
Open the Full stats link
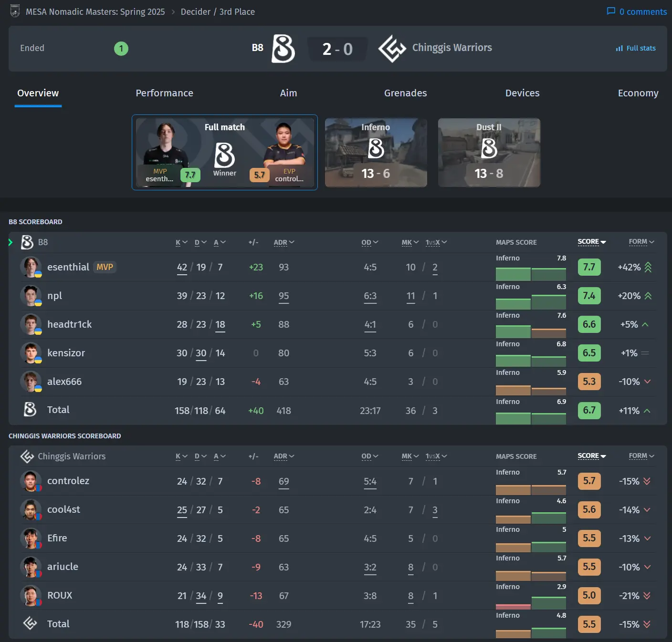pyautogui.click(x=636, y=48)
